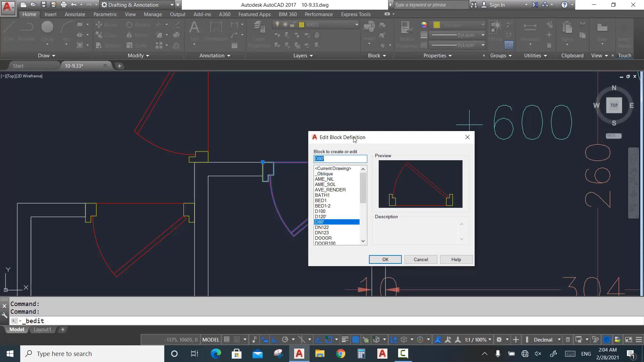Open the Layout1 tab
This screenshot has height=362, width=644.
click(42, 329)
